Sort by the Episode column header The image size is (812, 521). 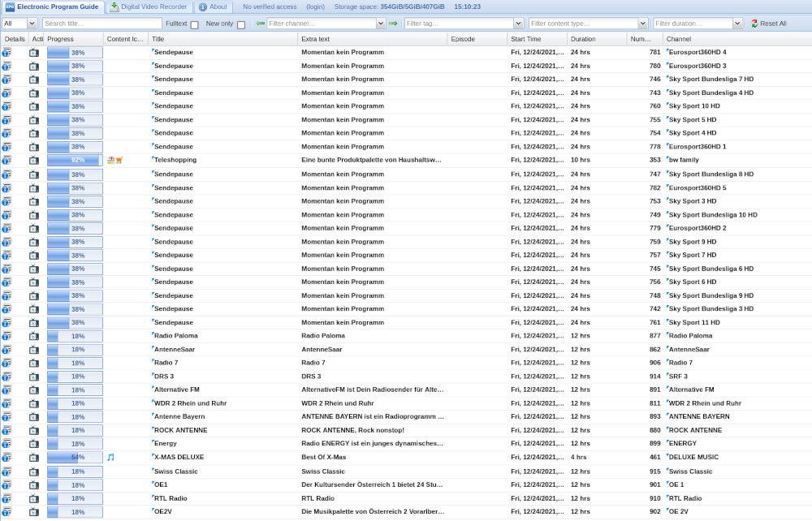pyautogui.click(x=477, y=39)
